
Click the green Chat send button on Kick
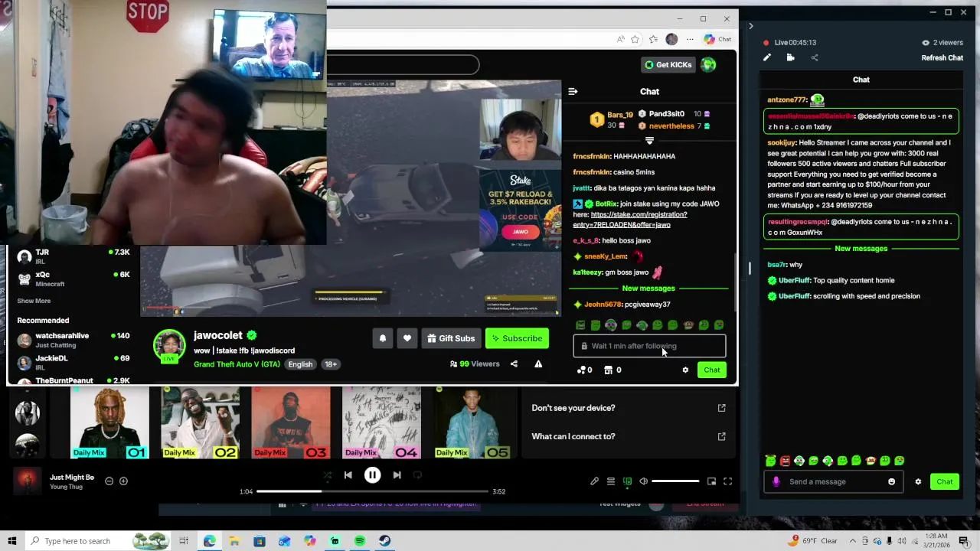(x=712, y=370)
